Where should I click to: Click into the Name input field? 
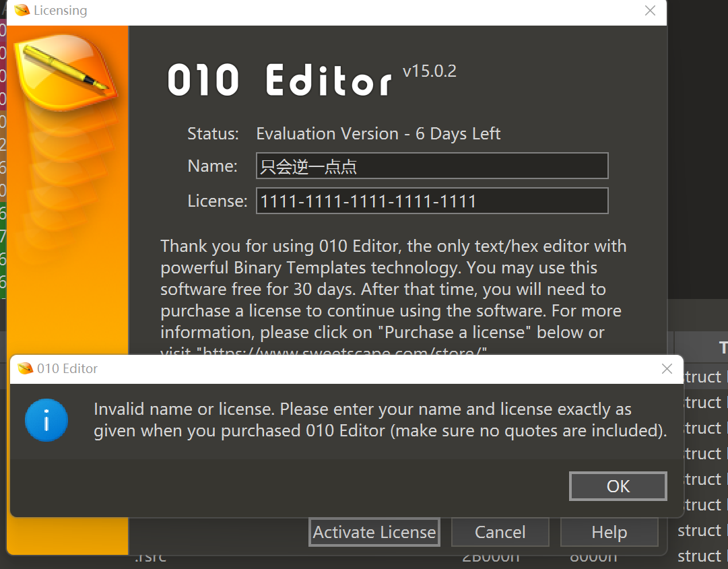(432, 166)
